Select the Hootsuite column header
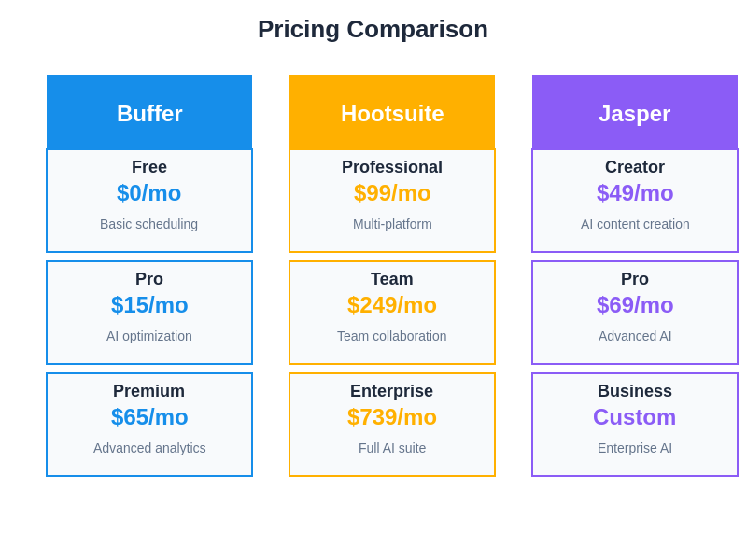The image size is (747, 560). (392, 113)
